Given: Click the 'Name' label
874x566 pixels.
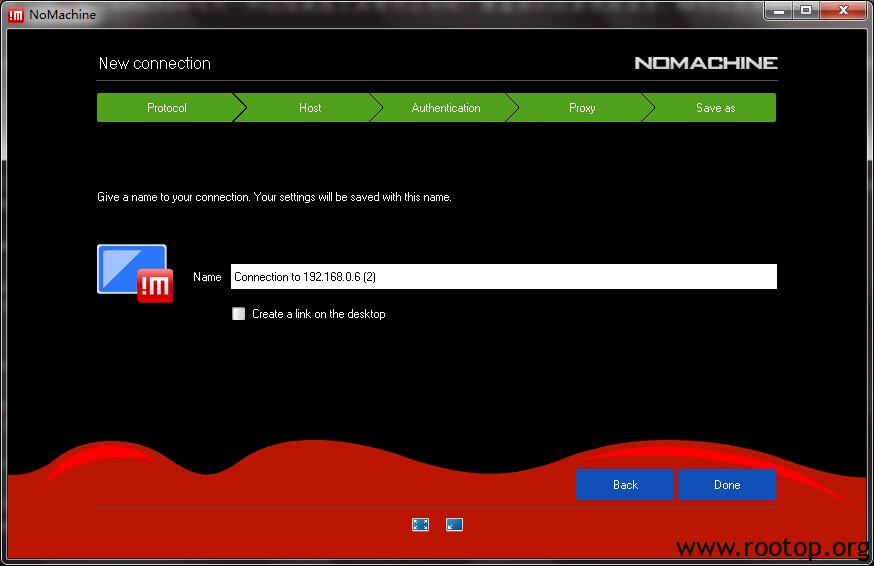Looking at the screenshot, I should (x=207, y=277).
